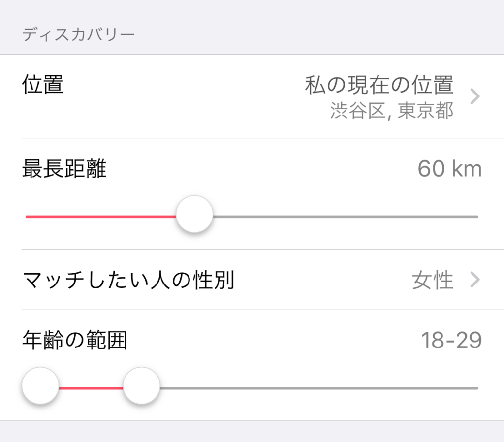Tap the 年齢の範囲 label
The image size is (504, 442).
click(75, 341)
